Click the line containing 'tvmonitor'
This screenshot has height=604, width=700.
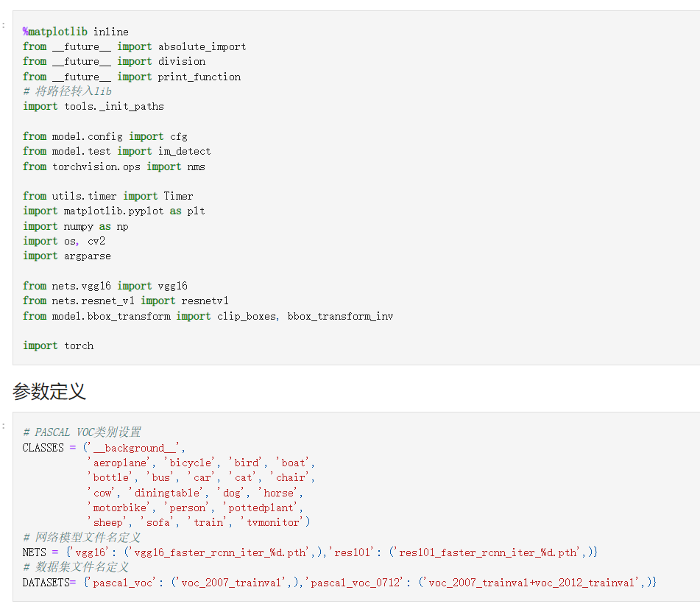pyautogui.click(x=197, y=522)
